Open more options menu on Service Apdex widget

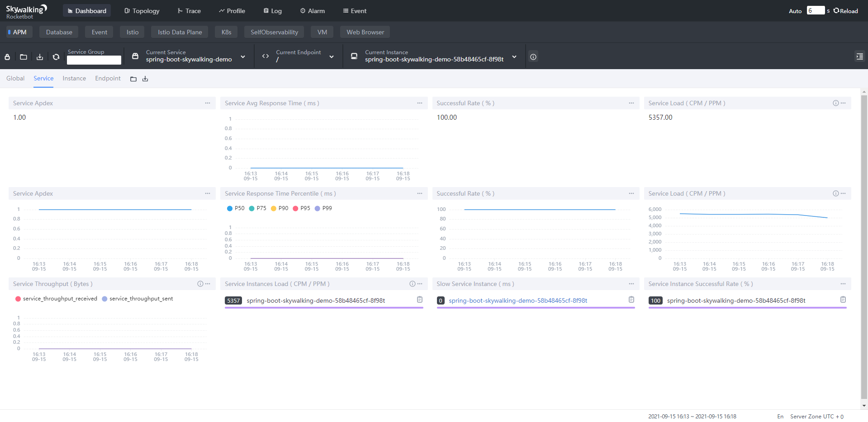point(208,103)
